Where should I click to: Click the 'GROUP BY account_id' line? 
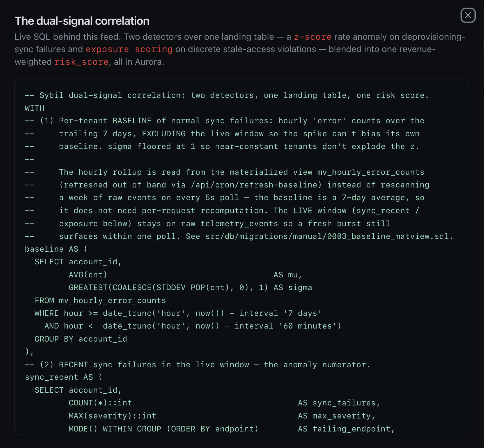coord(81,339)
